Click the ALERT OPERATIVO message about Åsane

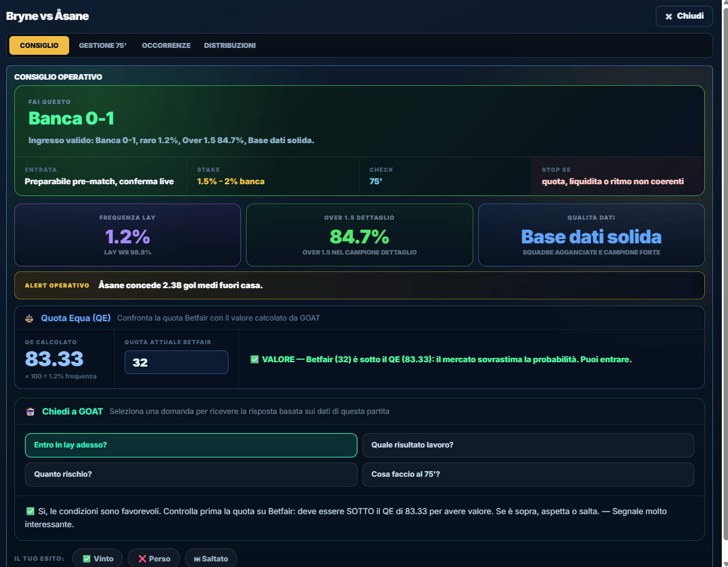point(181,285)
